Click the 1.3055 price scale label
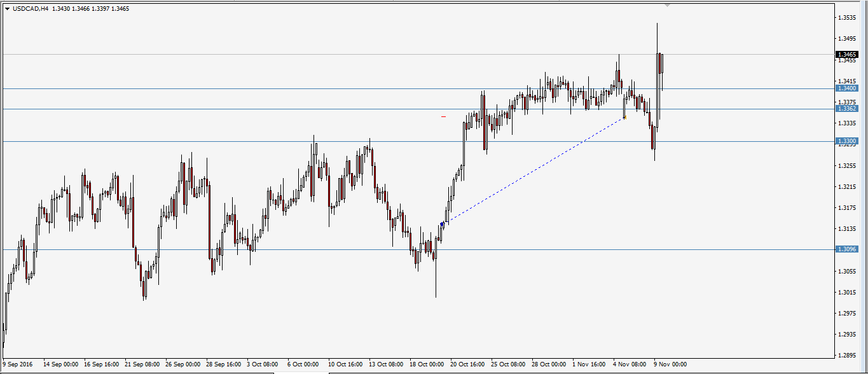The width and height of the screenshot is (868, 374). tap(848, 271)
